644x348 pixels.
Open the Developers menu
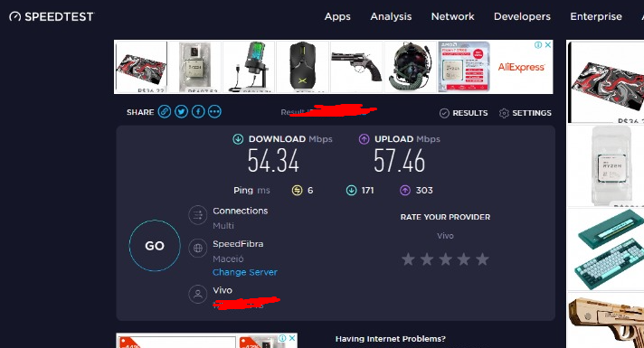pos(522,16)
